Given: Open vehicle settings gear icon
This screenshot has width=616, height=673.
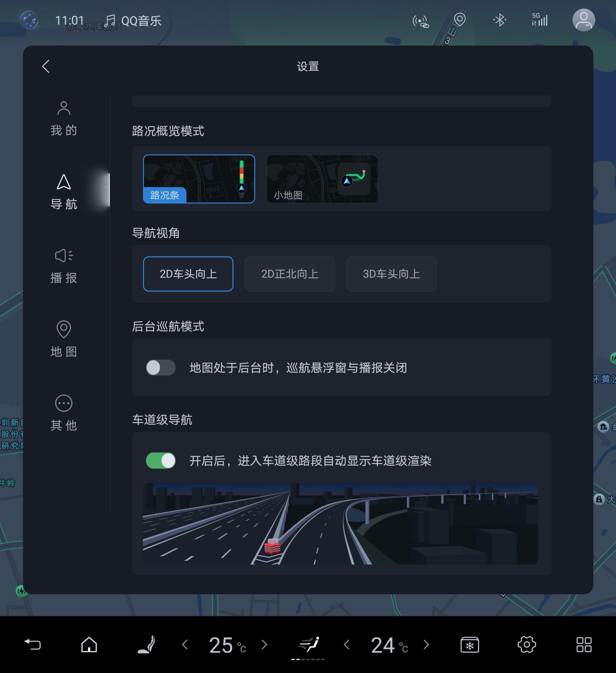Looking at the screenshot, I should [x=527, y=644].
